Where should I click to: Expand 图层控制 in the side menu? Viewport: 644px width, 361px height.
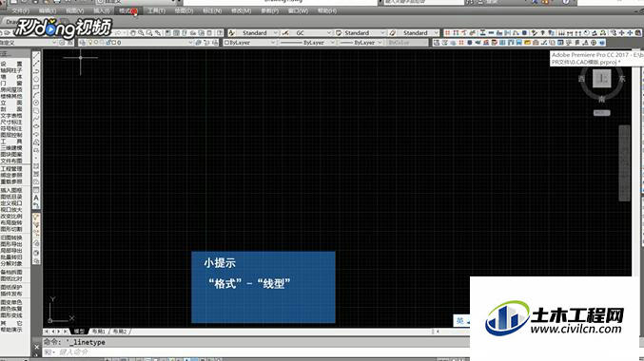point(11,135)
